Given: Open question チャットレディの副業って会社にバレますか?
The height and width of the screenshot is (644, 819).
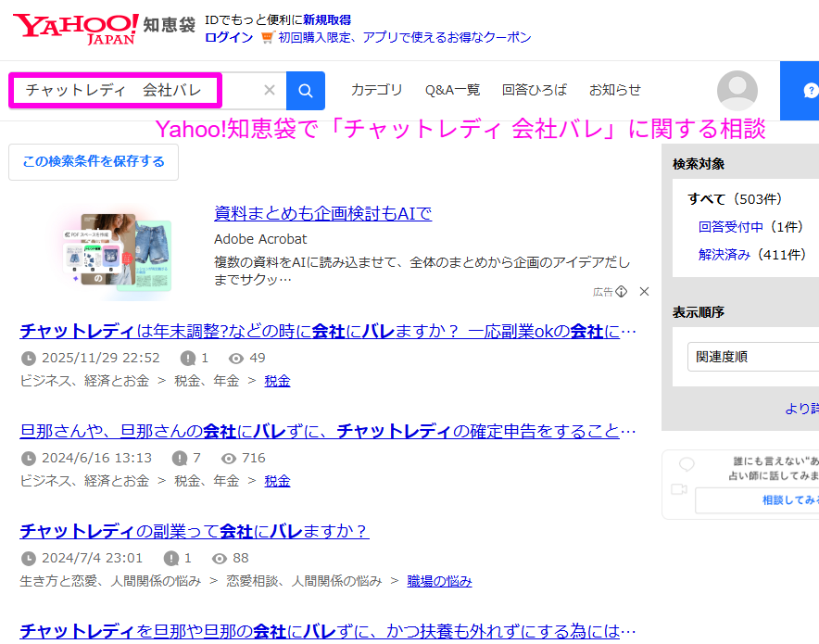Looking at the screenshot, I should point(195,532).
